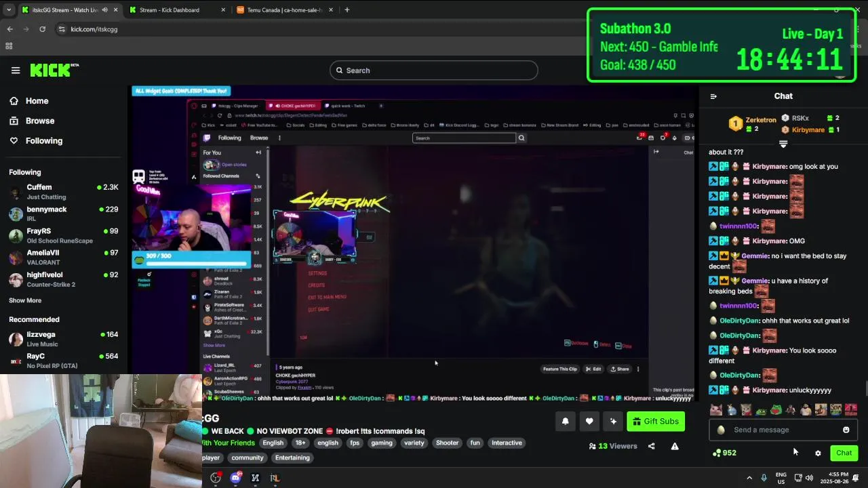Open chat settings gear
Image resolution: width=868 pixels, height=488 pixels.
coord(818,453)
